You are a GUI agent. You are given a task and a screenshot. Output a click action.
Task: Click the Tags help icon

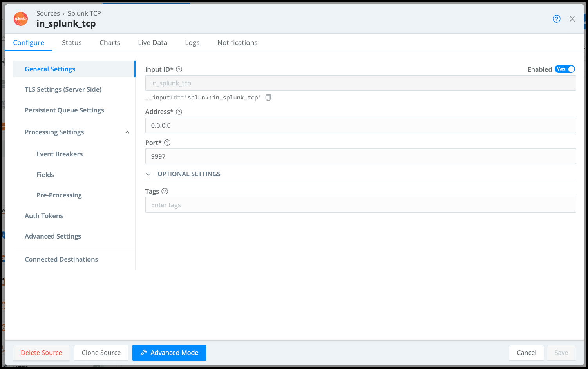tap(165, 191)
